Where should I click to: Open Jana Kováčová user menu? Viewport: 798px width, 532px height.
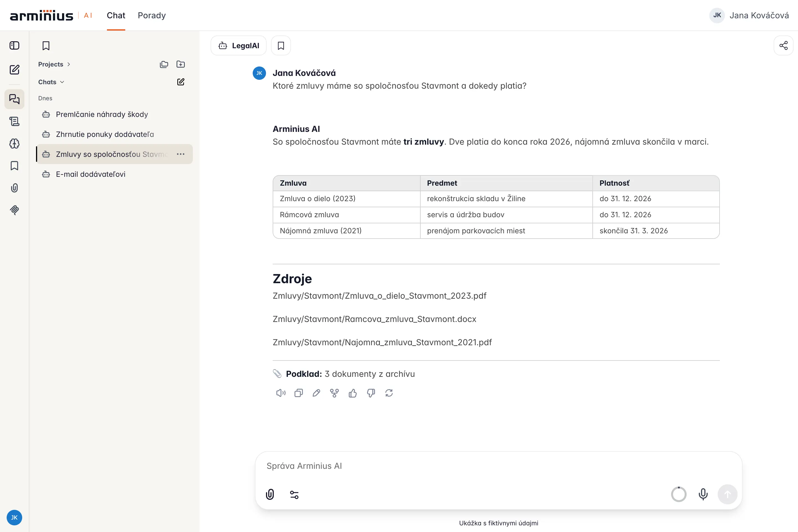pyautogui.click(x=749, y=15)
